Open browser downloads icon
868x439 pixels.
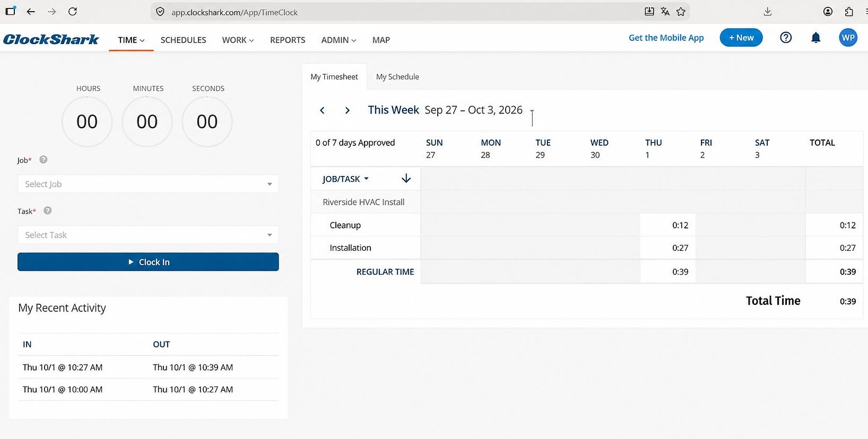click(767, 12)
